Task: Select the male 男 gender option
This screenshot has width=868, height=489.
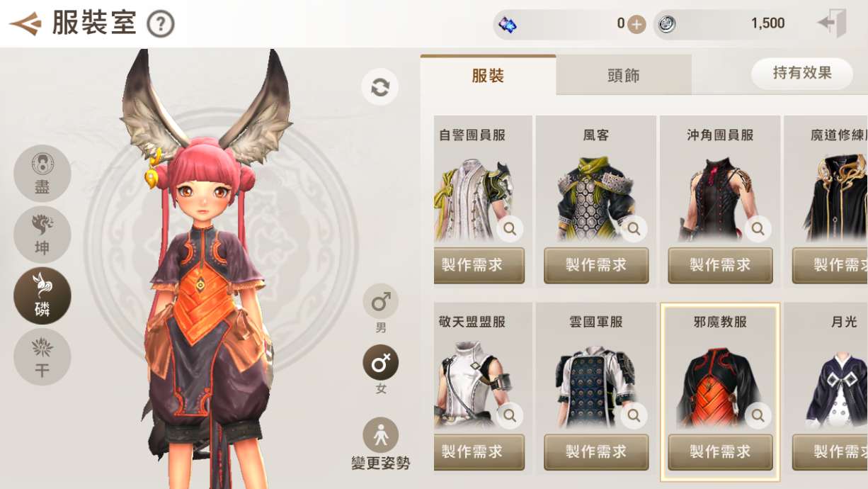Action: click(x=381, y=302)
